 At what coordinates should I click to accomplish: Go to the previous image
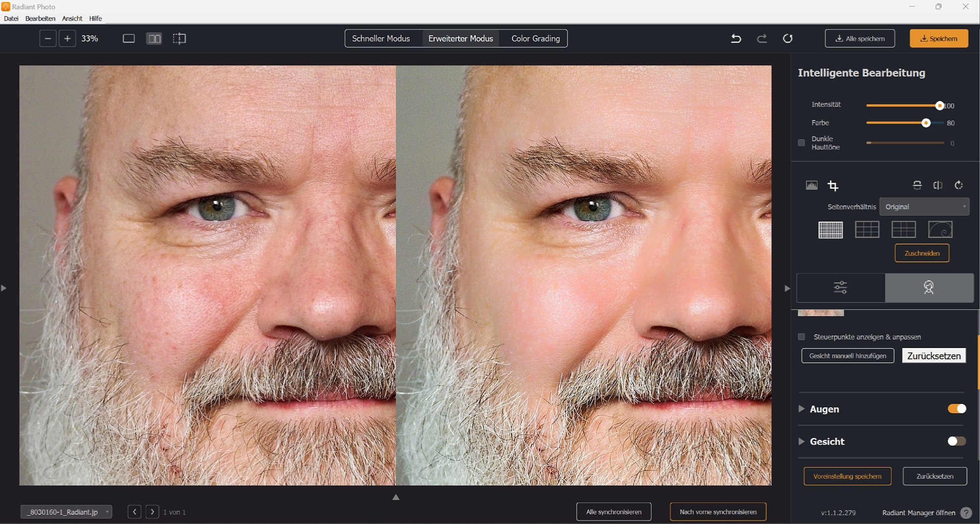[x=134, y=512]
